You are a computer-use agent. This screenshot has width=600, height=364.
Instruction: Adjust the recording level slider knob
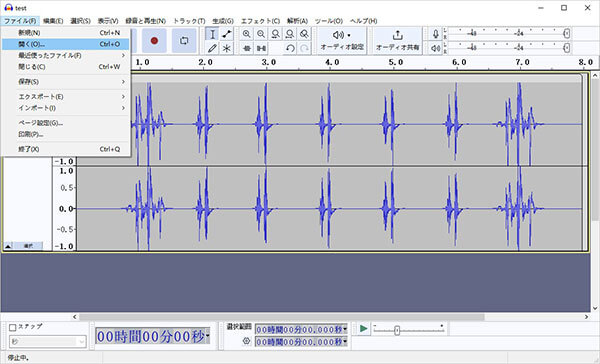[567, 34]
